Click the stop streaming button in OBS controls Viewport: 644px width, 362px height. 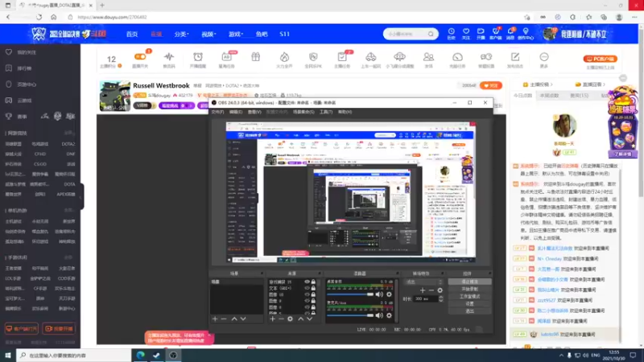pyautogui.click(x=469, y=282)
